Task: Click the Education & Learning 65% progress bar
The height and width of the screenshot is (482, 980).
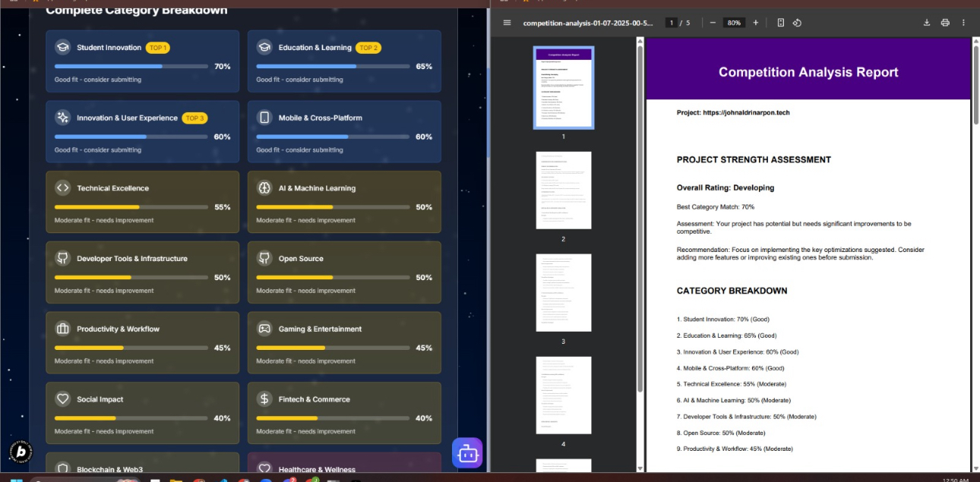Action: (333, 67)
